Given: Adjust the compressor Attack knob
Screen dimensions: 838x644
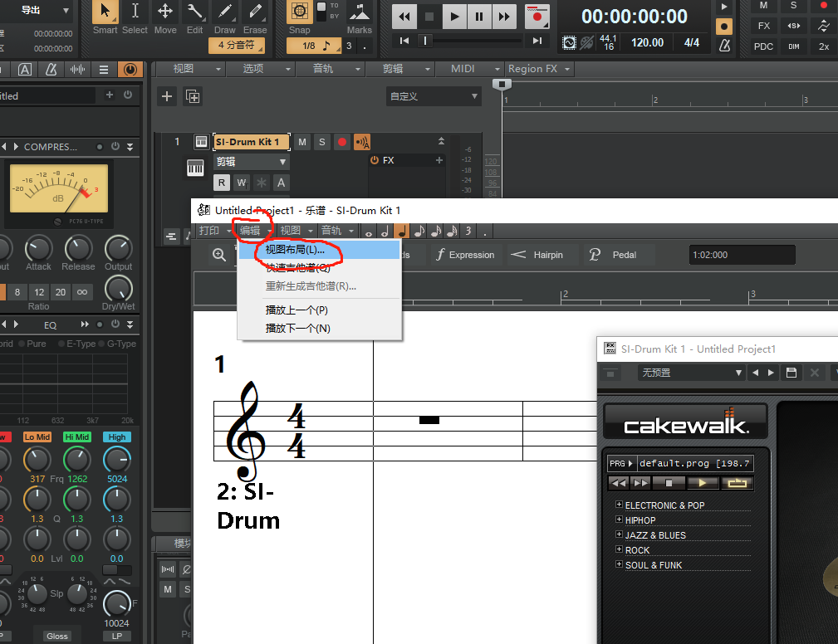Looking at the screenshot, I should (x=38, y=248).
